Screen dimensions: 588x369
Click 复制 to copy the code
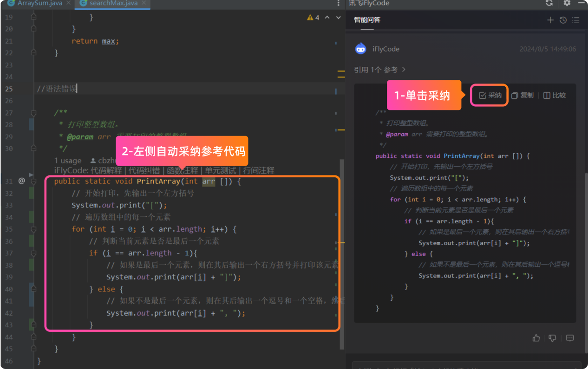point(523,95)
